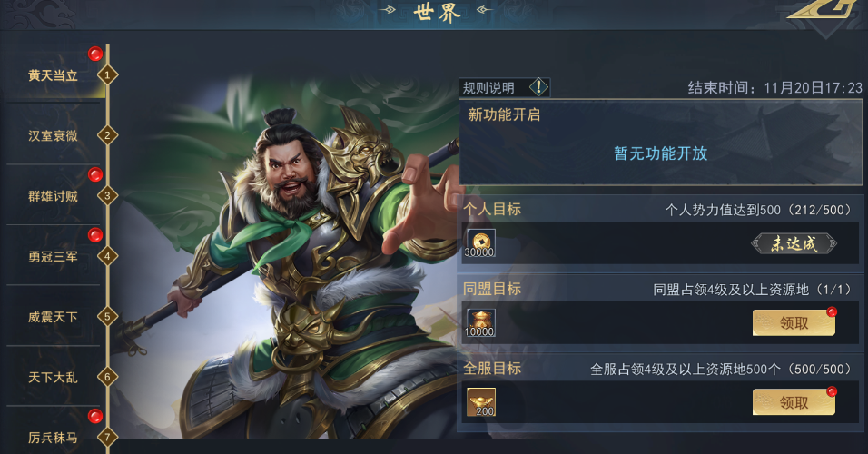
Task: Click the 规则说明 rules label
Action: 488,88
